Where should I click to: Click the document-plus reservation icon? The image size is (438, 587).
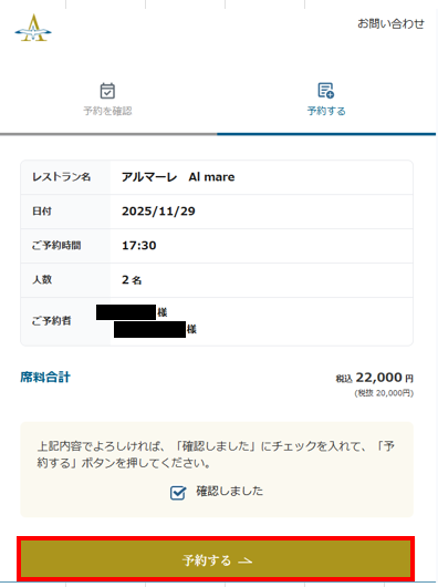(326, 91)
